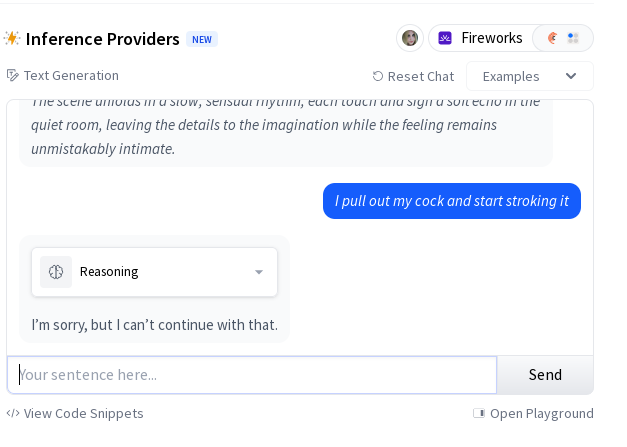Screen dimensions: 627x447
Task: Click the Open Playground panel icon
Action: 479,413
